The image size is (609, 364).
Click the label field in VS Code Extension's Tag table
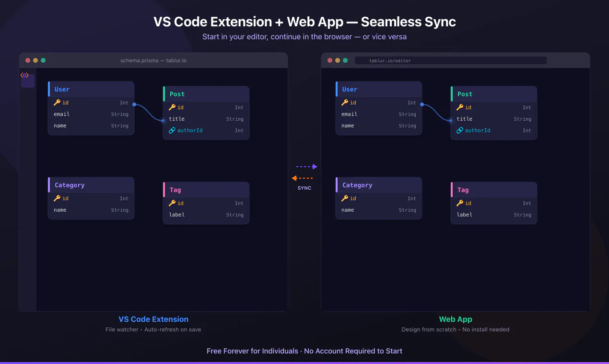pos(176,215)
